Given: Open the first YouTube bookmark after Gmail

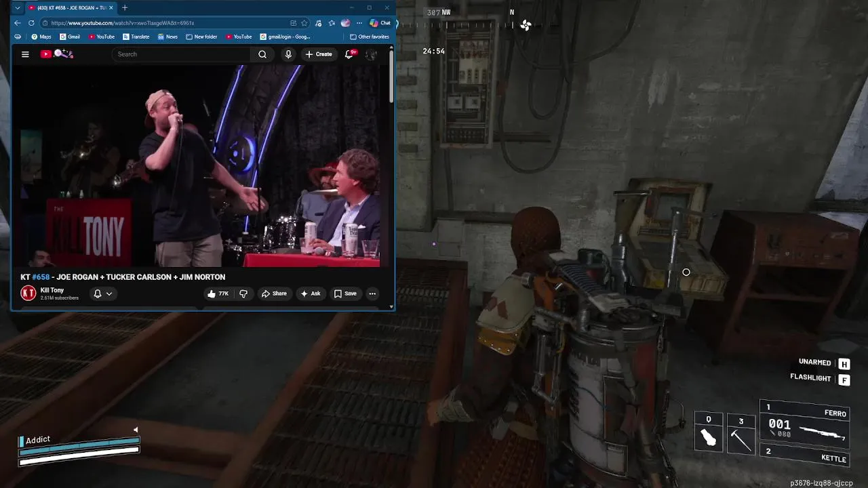Looking at the screenshot, I should 102,37.
